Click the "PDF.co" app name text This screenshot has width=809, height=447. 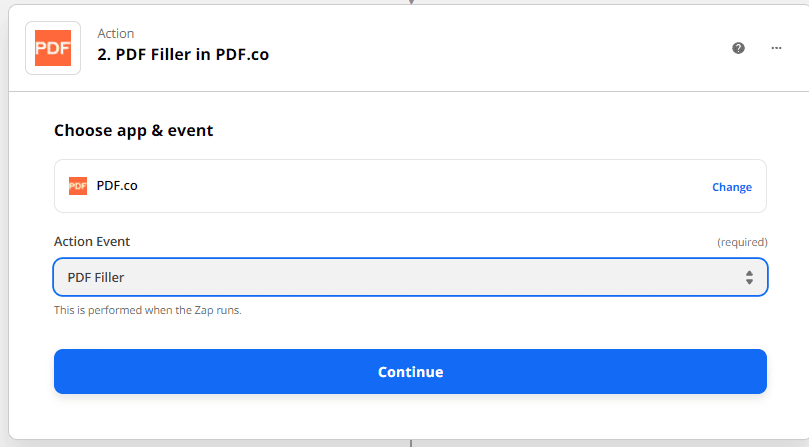click(117, 185)
